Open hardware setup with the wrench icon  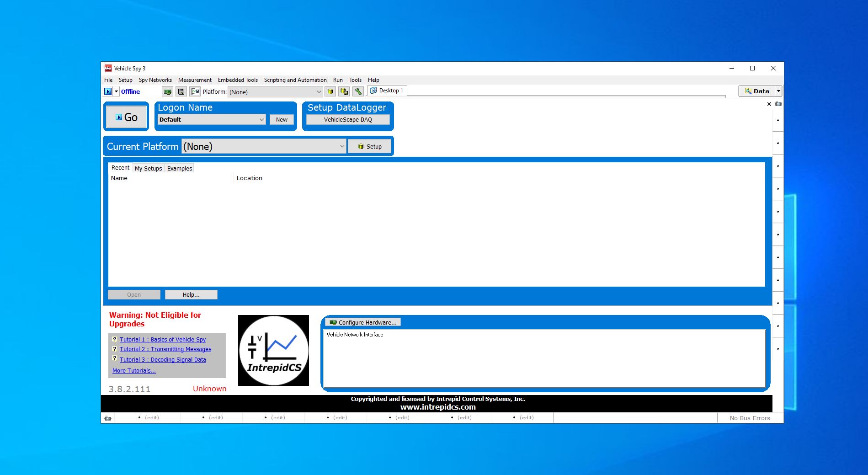[x=358, y=91]
